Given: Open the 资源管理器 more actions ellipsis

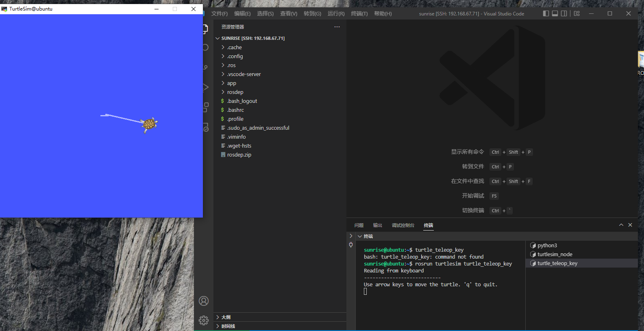Looking at the screenshot, I should (x=337, y=27).
